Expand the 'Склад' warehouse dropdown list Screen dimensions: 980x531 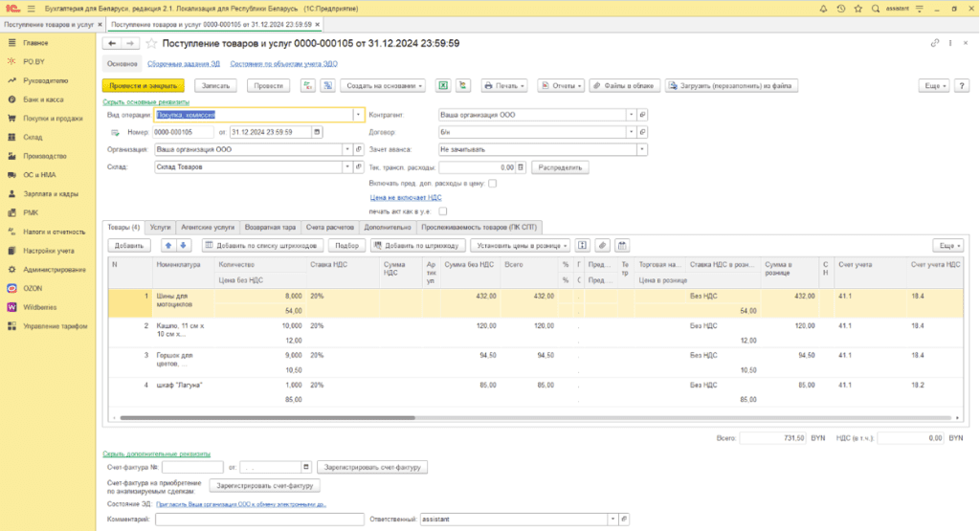tap(346, 166)
